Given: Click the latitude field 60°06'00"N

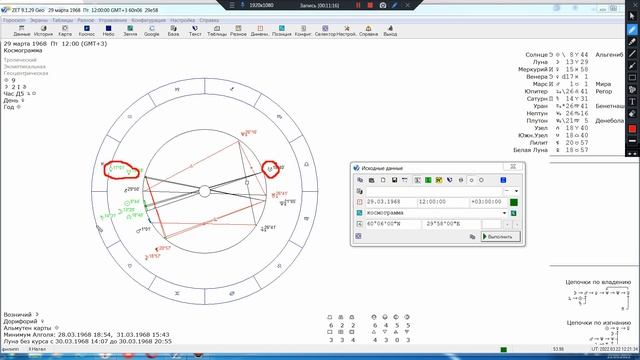Looking at the screenshot, I should [393, 224].
